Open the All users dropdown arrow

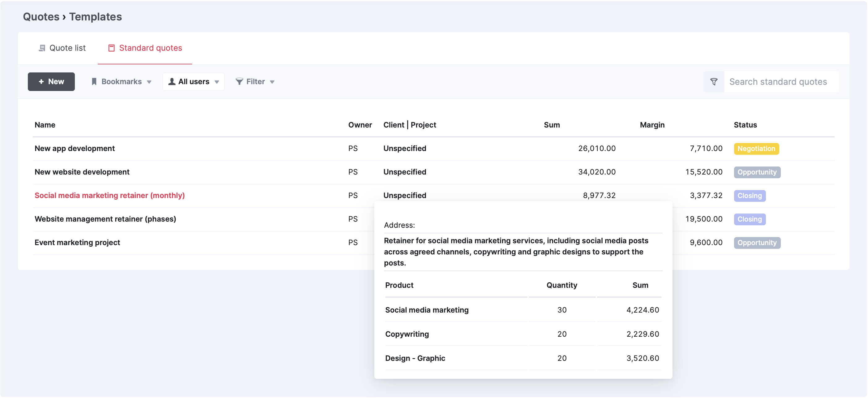tap(217, 82)
